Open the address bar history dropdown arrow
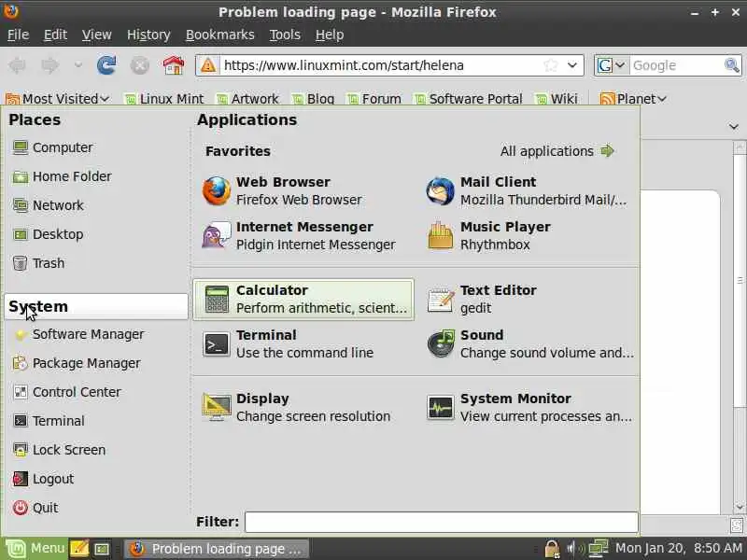Viewport: 747px width, 560px height. tap(572, 65)
